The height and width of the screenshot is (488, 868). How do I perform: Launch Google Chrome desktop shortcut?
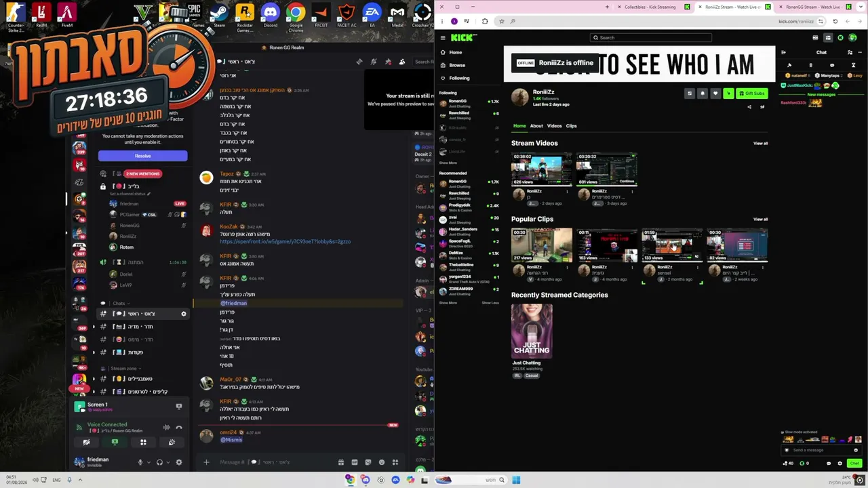pos(296,16)
